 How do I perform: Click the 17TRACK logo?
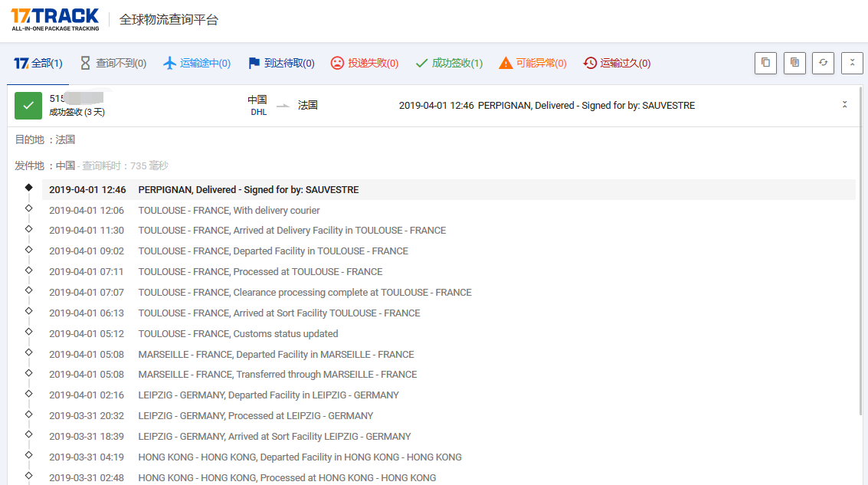(x=55, y=19)
